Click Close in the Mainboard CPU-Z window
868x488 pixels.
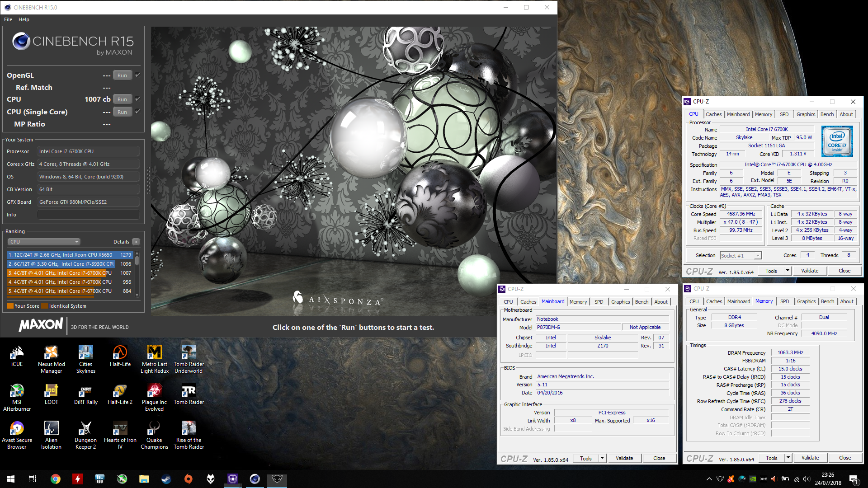(x=659, y=458)
